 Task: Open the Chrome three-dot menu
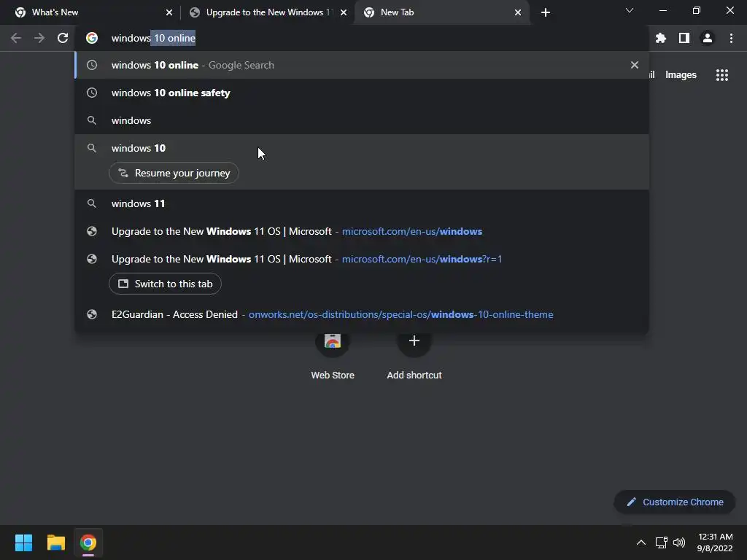click(731, 38)
